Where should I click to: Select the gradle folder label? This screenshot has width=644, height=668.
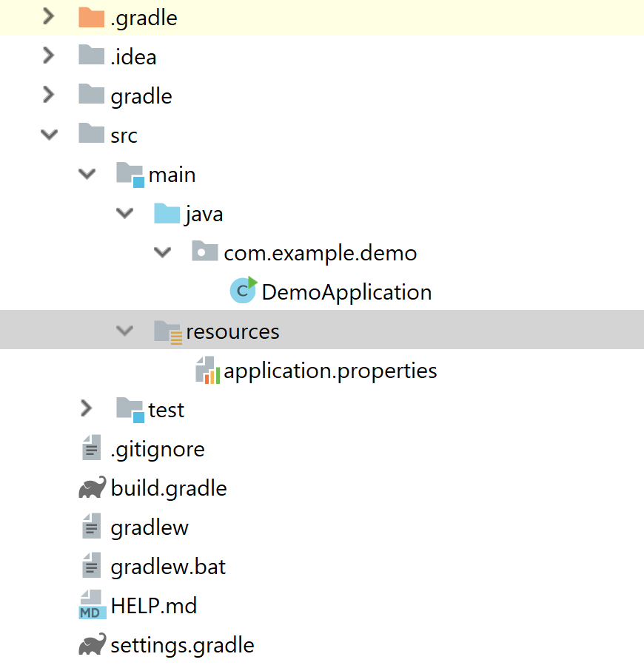(x=141, y=96)
